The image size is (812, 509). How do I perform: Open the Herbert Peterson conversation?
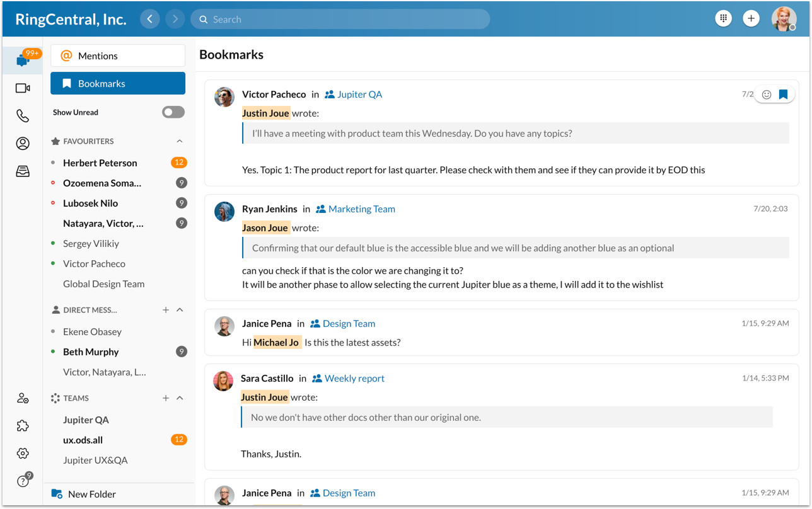click(100, 163)
